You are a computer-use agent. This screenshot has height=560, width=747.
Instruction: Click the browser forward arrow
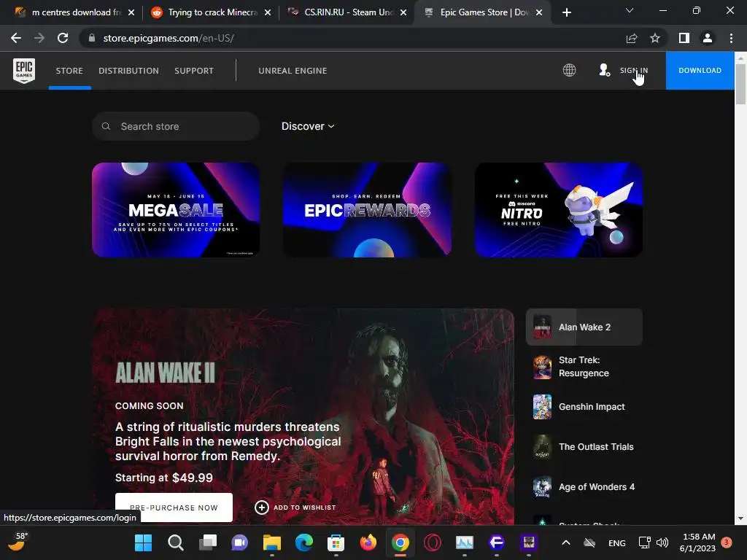(39, 38)
